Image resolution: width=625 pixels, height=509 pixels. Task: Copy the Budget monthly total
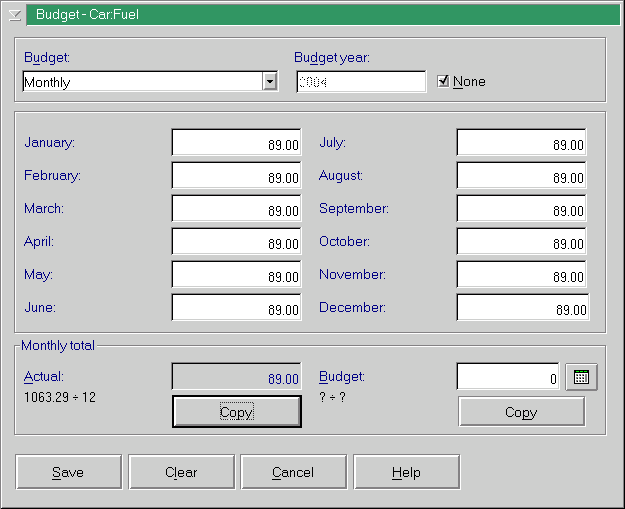(x=521, y=412)
